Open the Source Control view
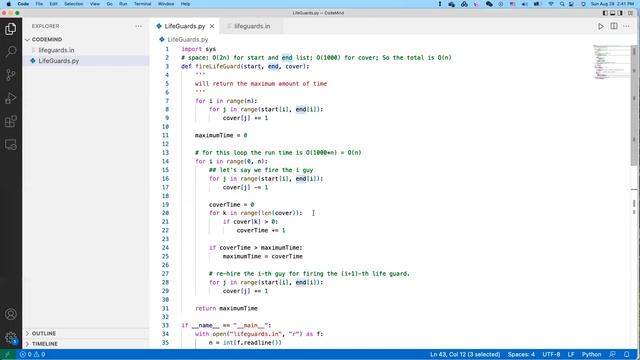 [11, 75]
